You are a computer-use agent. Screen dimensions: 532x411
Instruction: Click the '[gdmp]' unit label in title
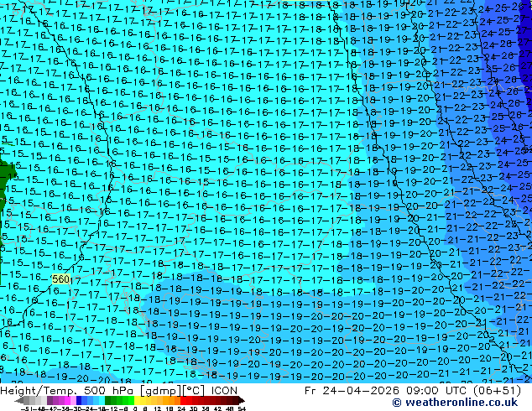pos(161,391)
